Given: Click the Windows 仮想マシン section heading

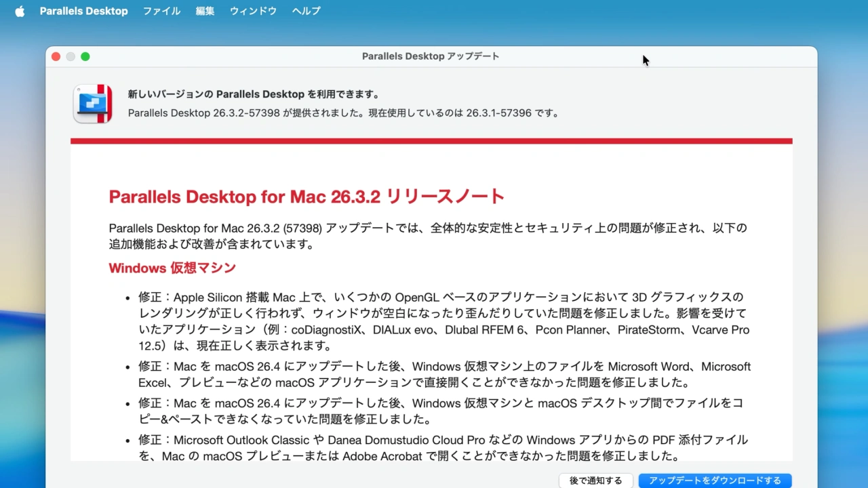Looking at the screenshot, I should click(x=172, y=268).
